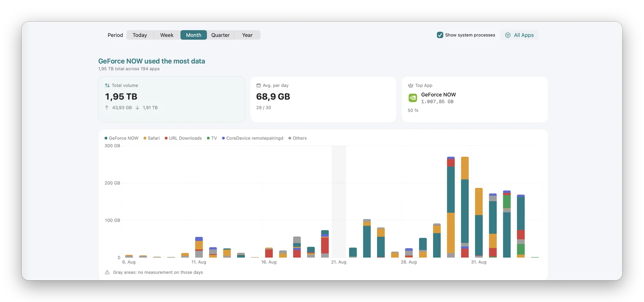Click the Total volume up-down arrows icon
Image resolution: width=644 pixels, height=302 pixels.
[x=107, y=86]
